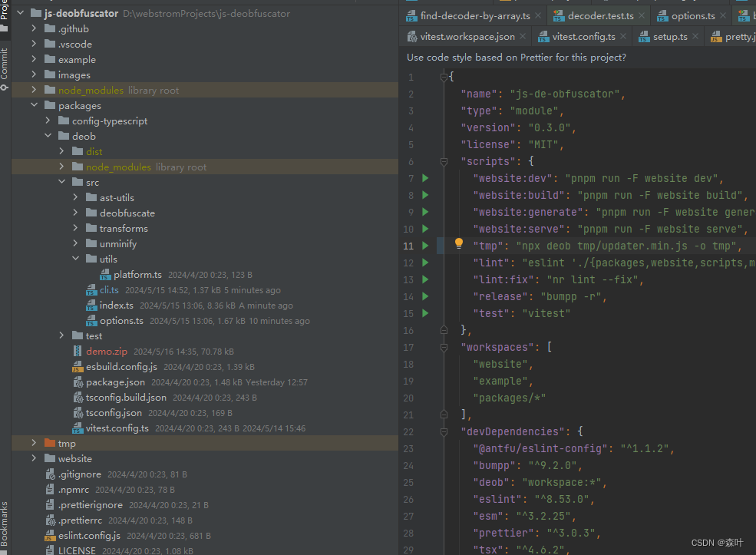Expand the test folder
This screenshot has width=756, height=555.
(61, 335)
